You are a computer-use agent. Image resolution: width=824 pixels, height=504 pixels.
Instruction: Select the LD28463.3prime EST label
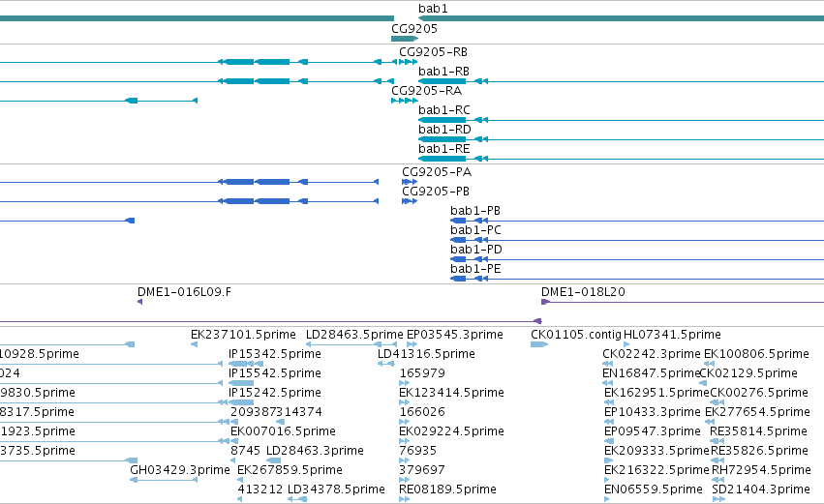click(315, 451)
